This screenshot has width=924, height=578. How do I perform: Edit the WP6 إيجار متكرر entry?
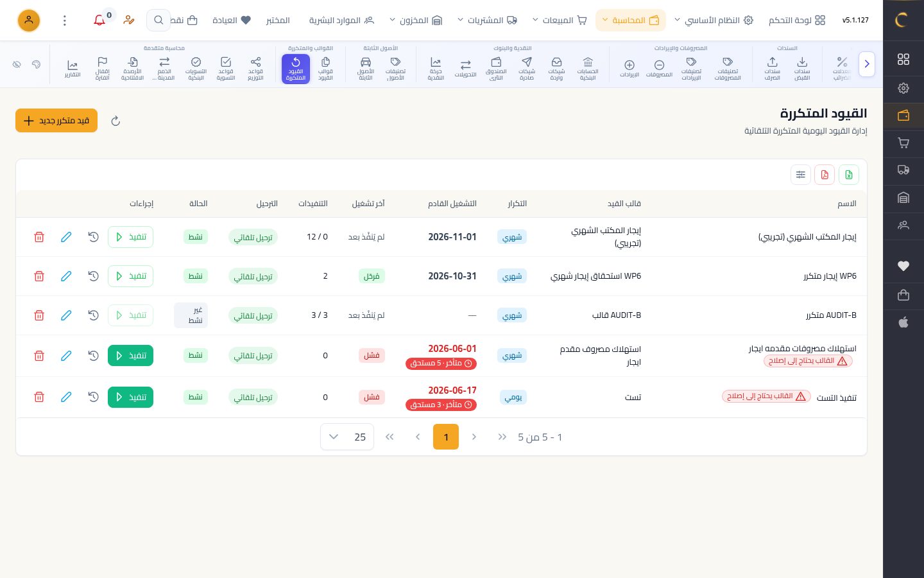(x=66, y=276)
